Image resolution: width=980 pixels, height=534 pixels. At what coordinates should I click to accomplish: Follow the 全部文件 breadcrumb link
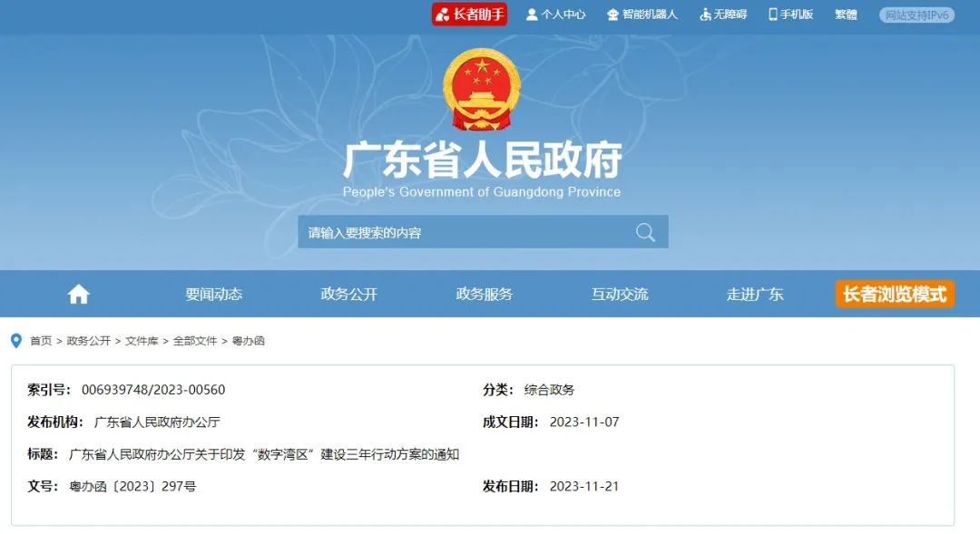point(195,341)
